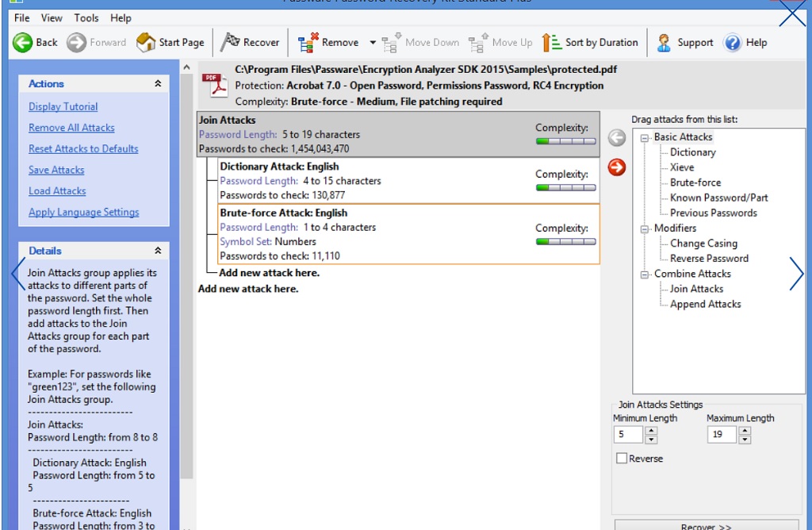Select Xieve in the attacks list

point(681,167)
